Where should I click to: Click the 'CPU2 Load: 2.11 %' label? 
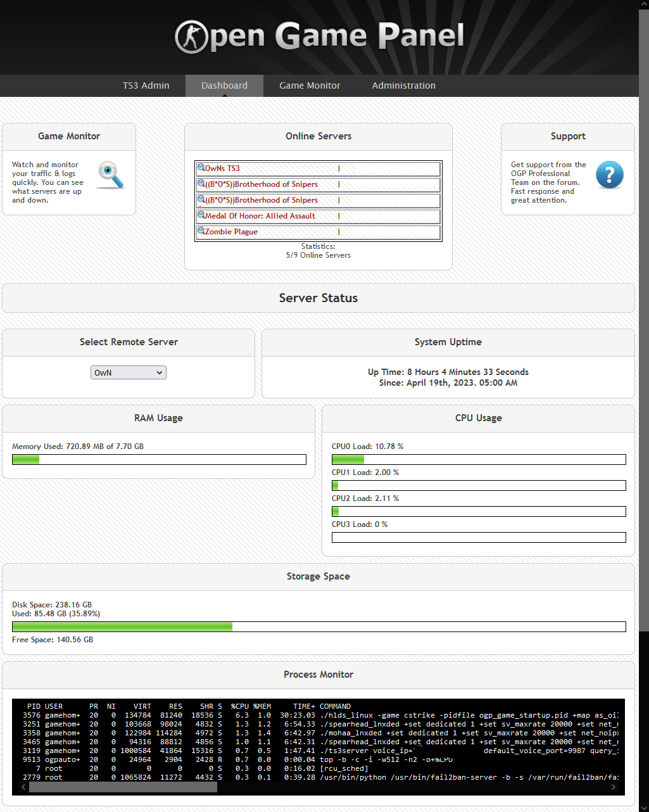(x=365, y=498)
